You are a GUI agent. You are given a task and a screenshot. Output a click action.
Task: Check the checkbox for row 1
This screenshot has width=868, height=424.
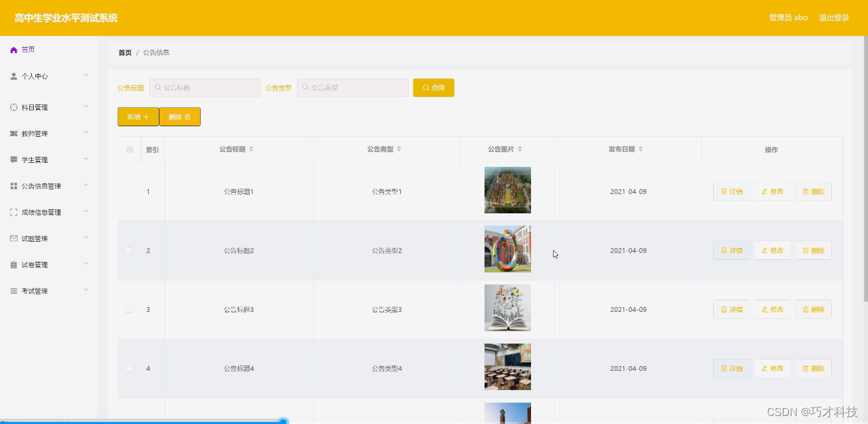tap(129, 191)
